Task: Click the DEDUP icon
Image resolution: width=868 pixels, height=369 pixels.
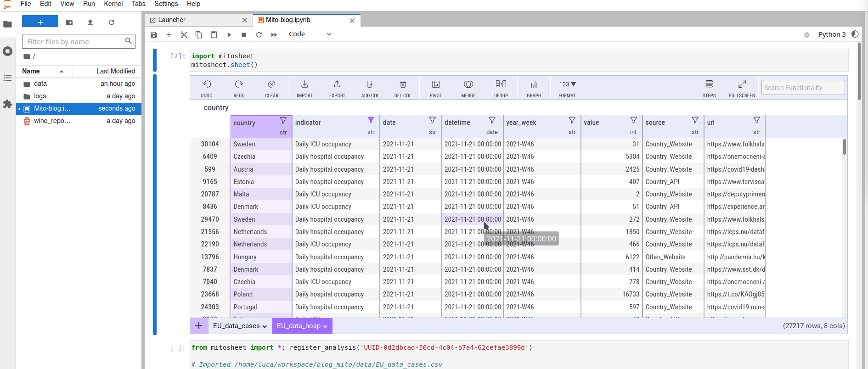Action: click(501, 84)
